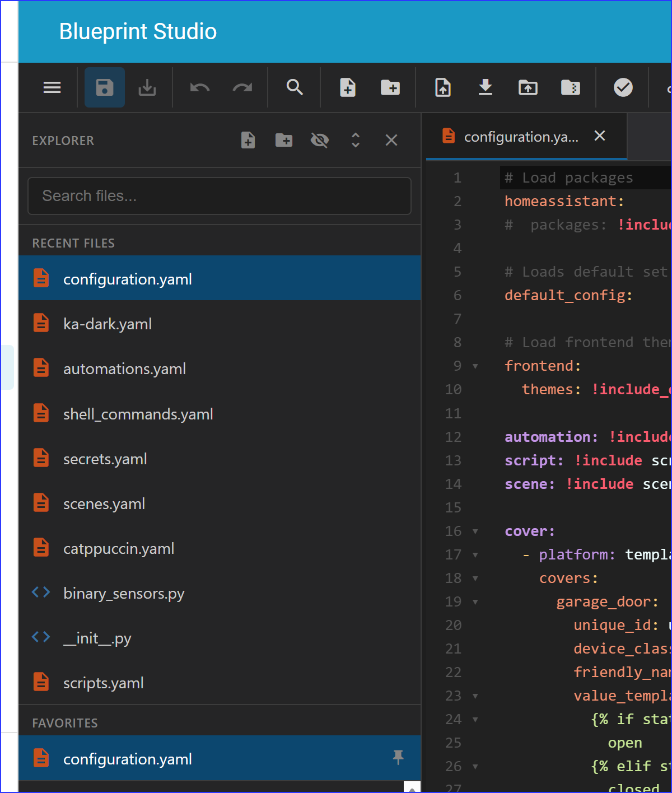Collapse the code fold at line 9
This screenshot has width=672, height=793.
tap(475, 366)
